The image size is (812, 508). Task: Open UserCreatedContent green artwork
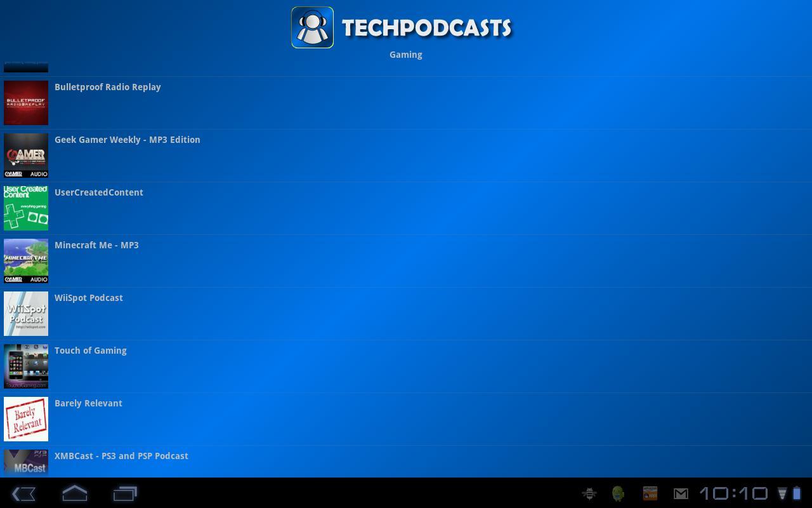26,208
